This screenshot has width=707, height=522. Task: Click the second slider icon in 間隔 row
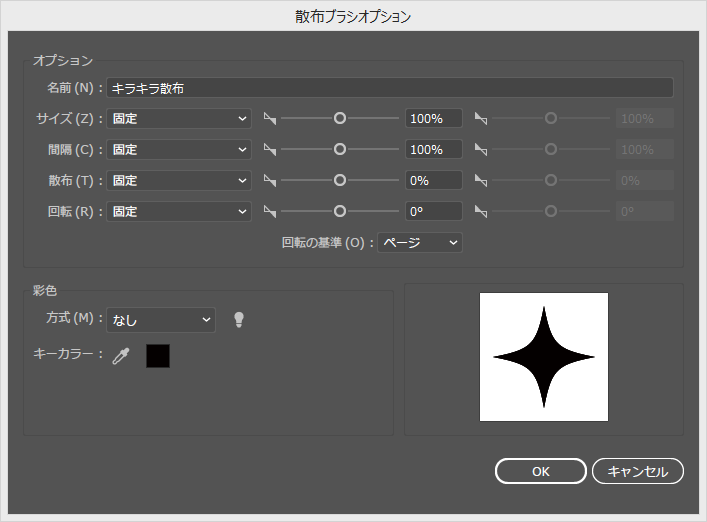pyautogui.click(x=481, y=150)
